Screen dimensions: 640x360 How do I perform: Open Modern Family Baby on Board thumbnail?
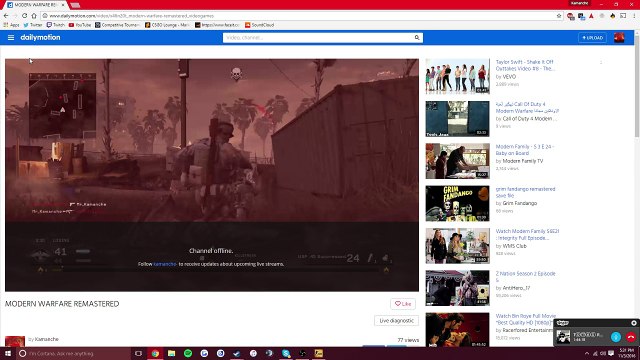[x=457, y=161]
